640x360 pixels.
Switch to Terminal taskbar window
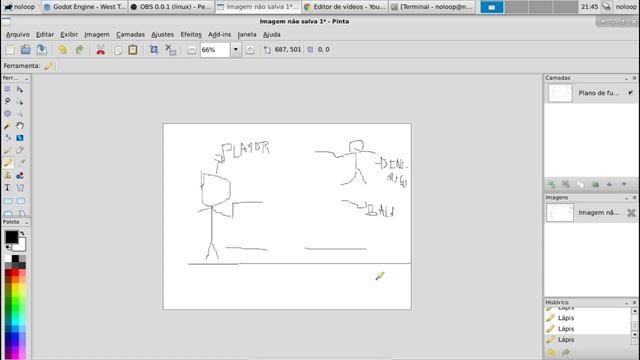[432, 7]
